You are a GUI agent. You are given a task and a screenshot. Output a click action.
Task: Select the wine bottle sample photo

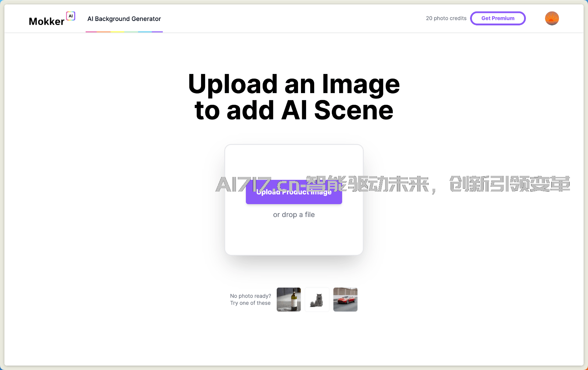coord(288,299)
